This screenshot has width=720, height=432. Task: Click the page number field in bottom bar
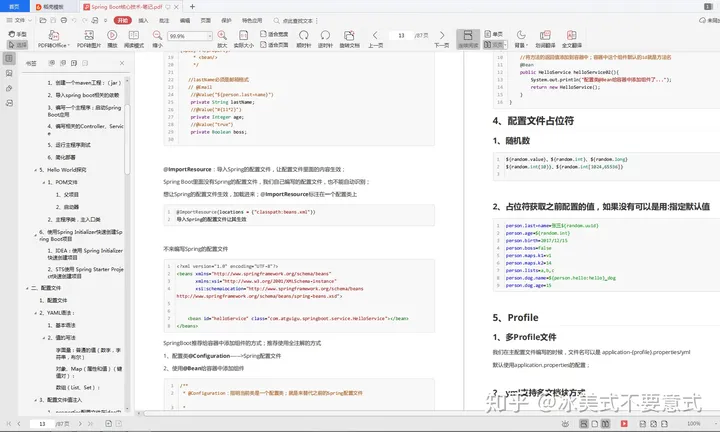point(42,424)
